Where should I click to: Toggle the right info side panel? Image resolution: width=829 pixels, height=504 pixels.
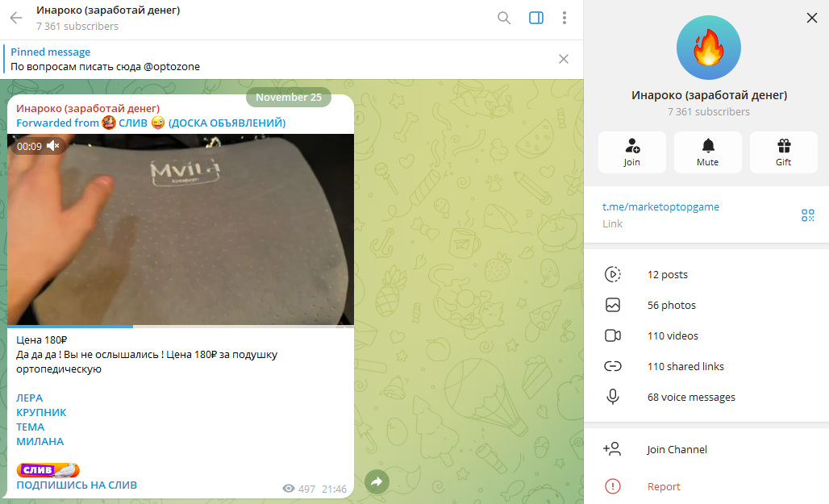(x=536, y=18)
